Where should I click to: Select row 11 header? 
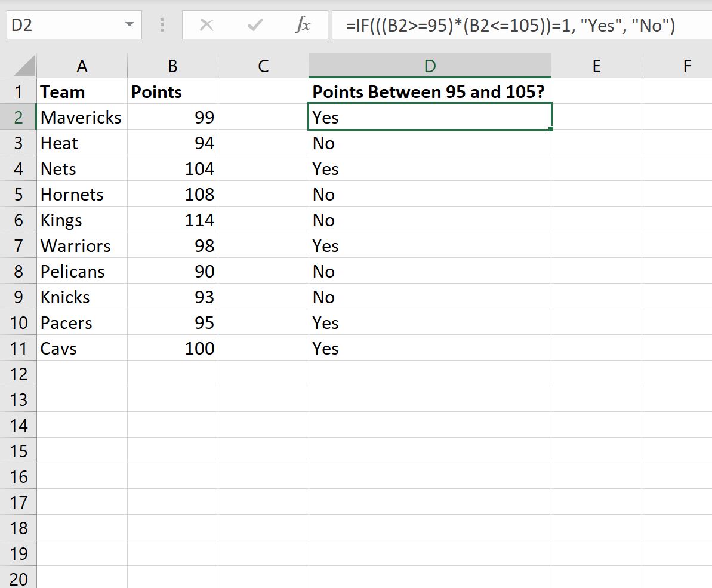tap(18, 348)
